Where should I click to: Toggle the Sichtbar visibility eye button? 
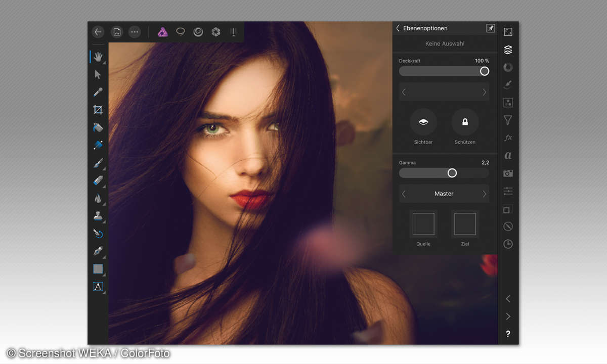[x=423, y=122]
